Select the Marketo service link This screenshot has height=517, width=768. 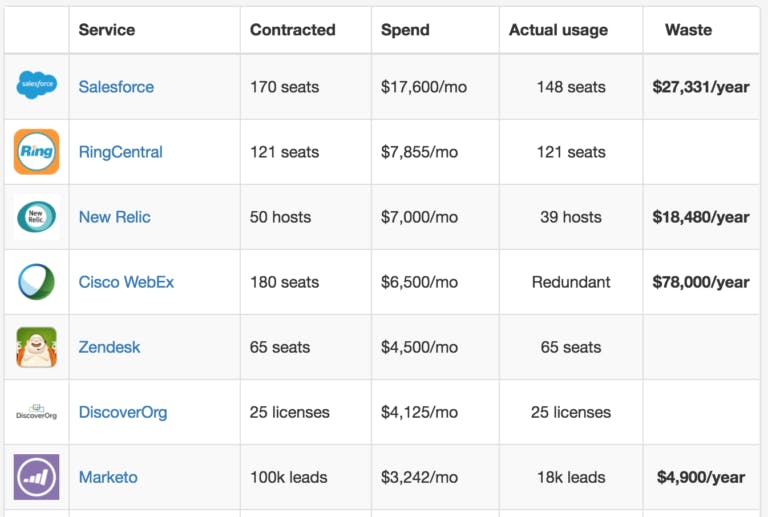[x=108, y=477]
